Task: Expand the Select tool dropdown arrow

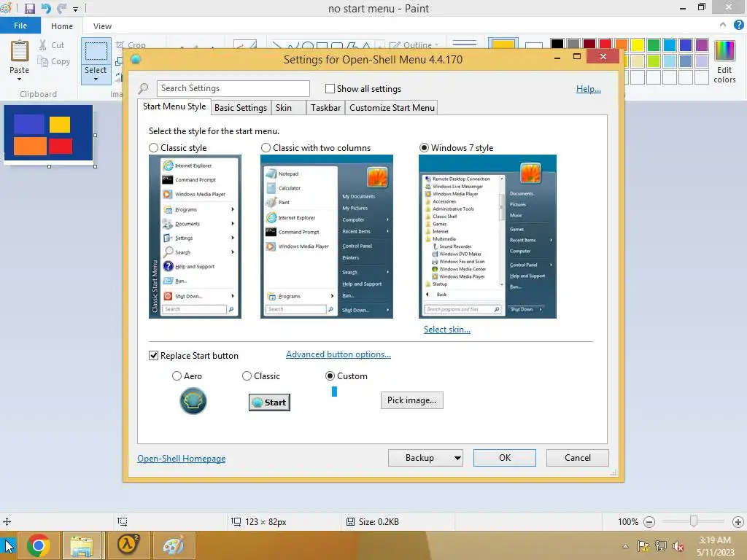Action: click(96, 79)
